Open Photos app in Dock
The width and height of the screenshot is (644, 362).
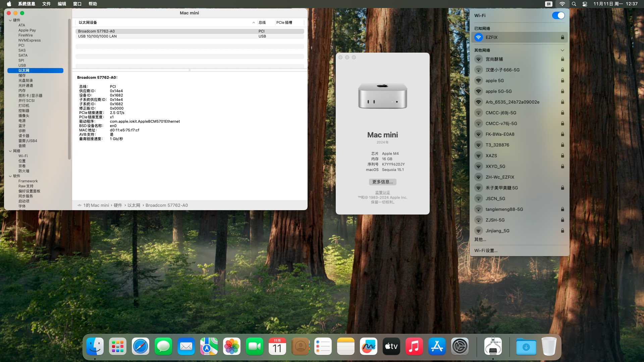coord(232,346)
